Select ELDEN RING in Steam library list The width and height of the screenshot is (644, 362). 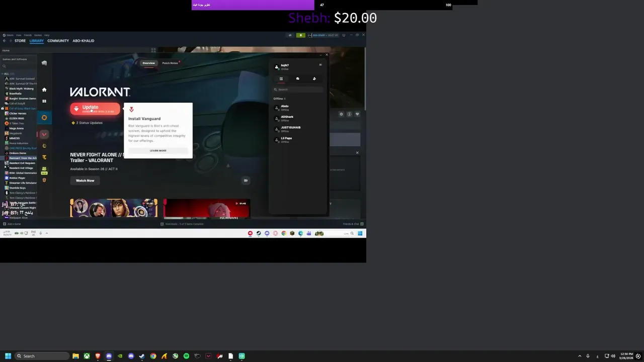click(x=17, y=118)
